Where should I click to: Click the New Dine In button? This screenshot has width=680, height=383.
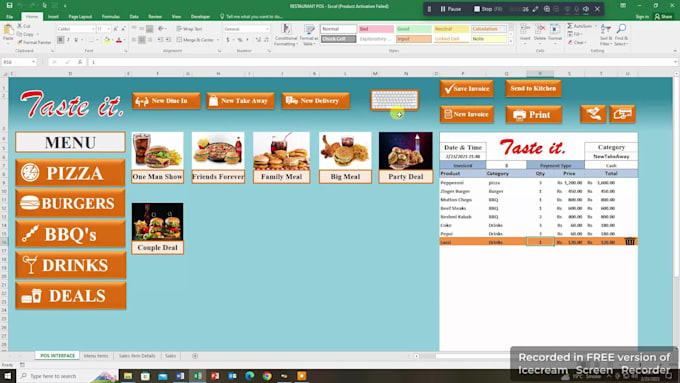click(x=167, y=101)
